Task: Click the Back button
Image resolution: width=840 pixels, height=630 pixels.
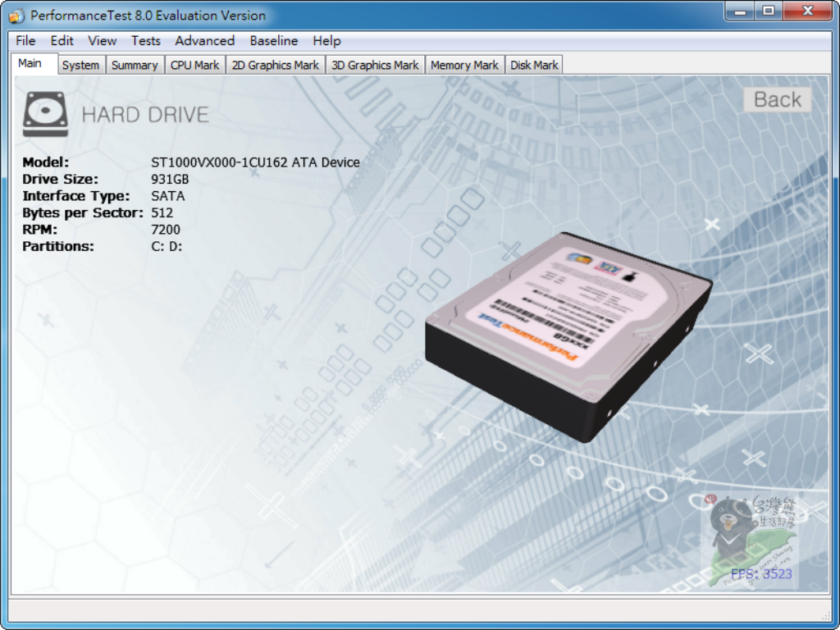Action: tap(778, 99)
